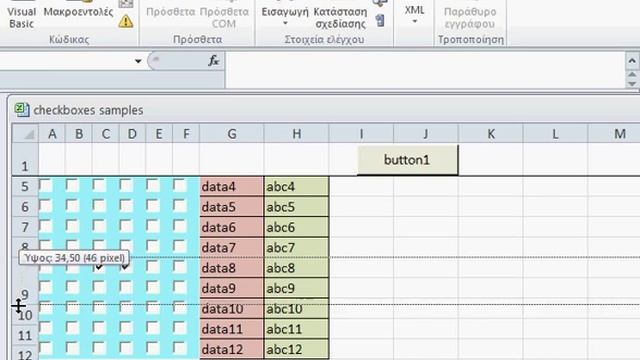This screenshot has height=360, width=640.
Task: Select the cell containing abc4
Action: click(296, 187)
